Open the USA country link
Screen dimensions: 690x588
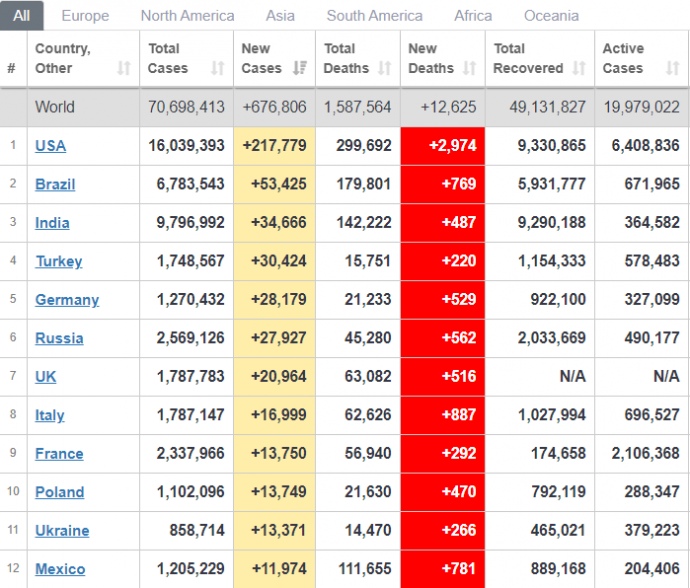[50, 146]
